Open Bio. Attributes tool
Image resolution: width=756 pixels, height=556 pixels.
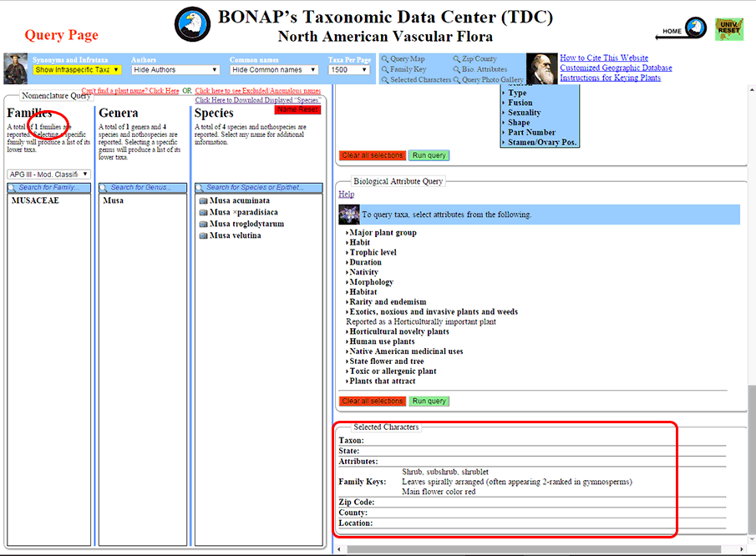point(480,69)
